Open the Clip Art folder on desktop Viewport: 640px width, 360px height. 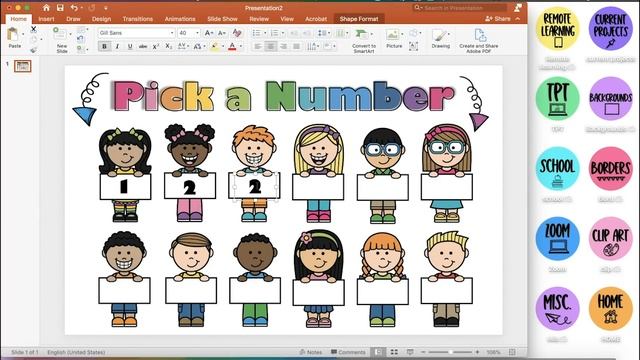610,239
